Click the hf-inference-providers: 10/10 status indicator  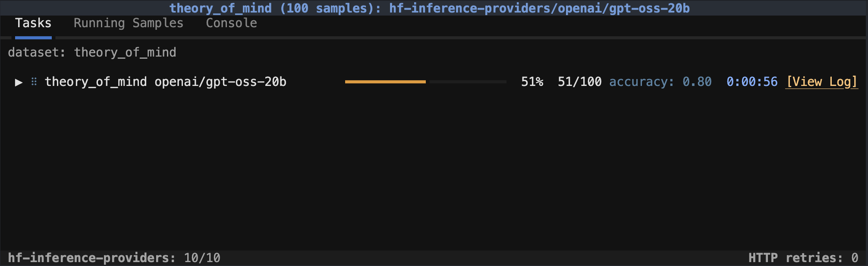tap(115, 257)
